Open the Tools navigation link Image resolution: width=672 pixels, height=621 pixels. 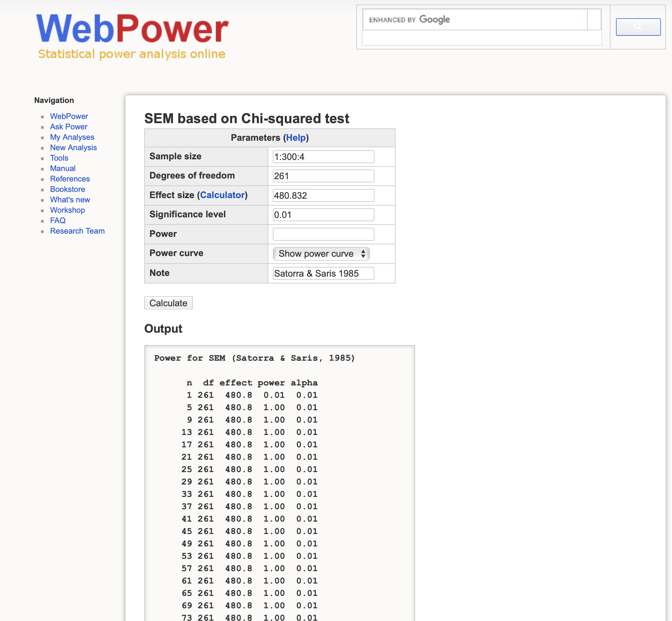(59, 158)
